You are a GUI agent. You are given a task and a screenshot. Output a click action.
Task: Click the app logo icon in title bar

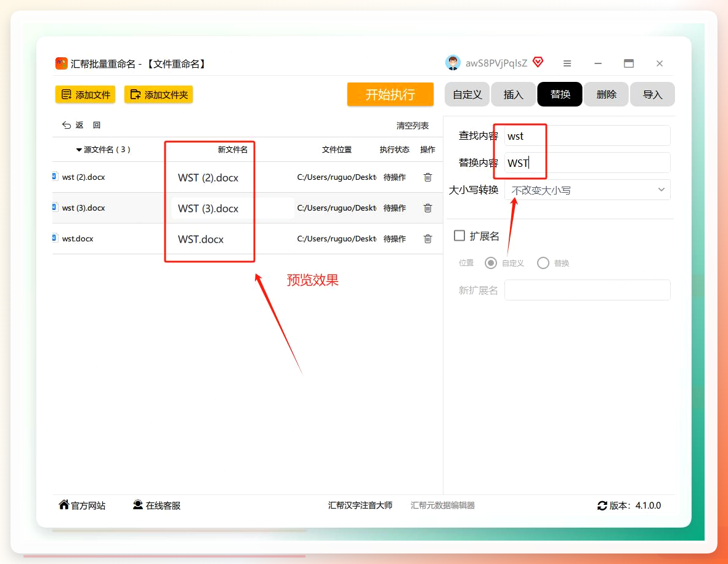(62, 63)
